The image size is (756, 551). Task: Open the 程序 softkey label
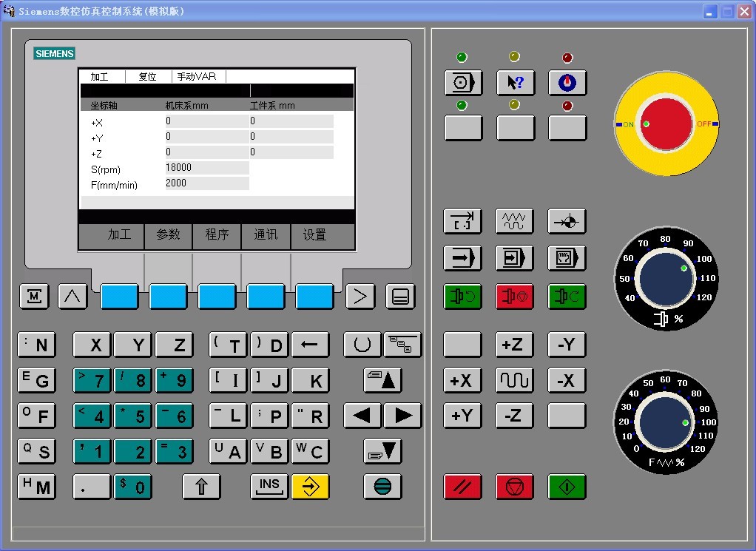click(x=217, y=234)
